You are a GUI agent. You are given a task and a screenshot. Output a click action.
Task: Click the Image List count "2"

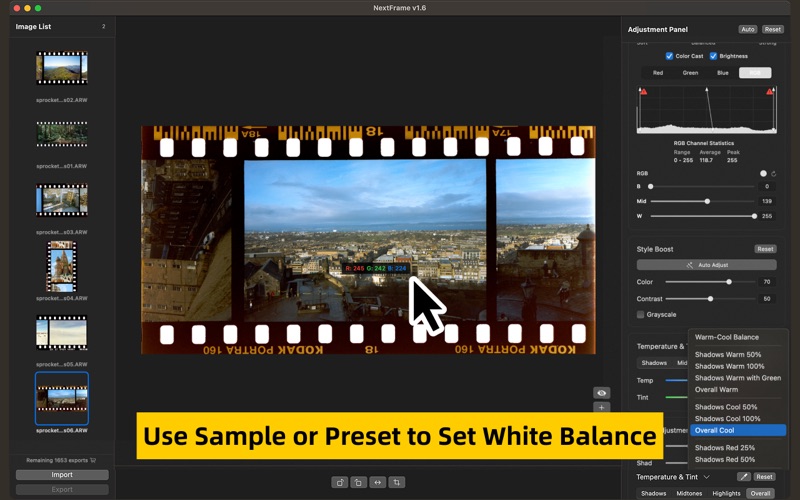pyautogui.click(x=104, y=27)
